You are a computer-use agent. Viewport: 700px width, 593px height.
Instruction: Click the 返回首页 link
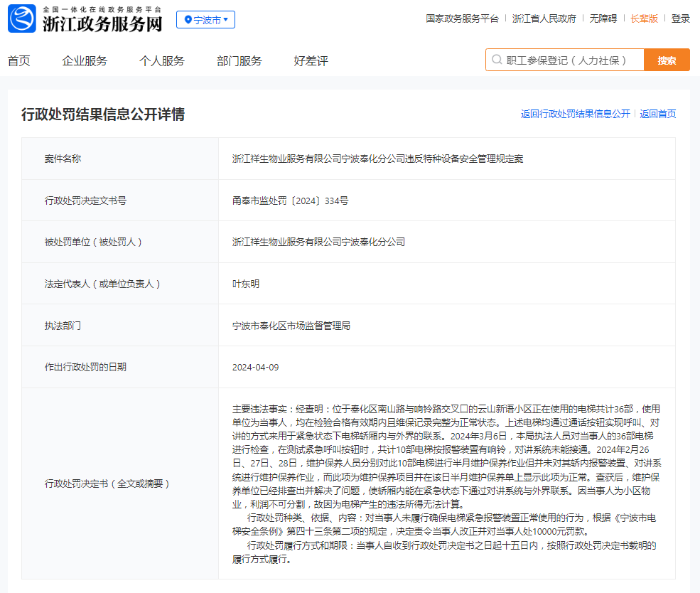[658, 114]
